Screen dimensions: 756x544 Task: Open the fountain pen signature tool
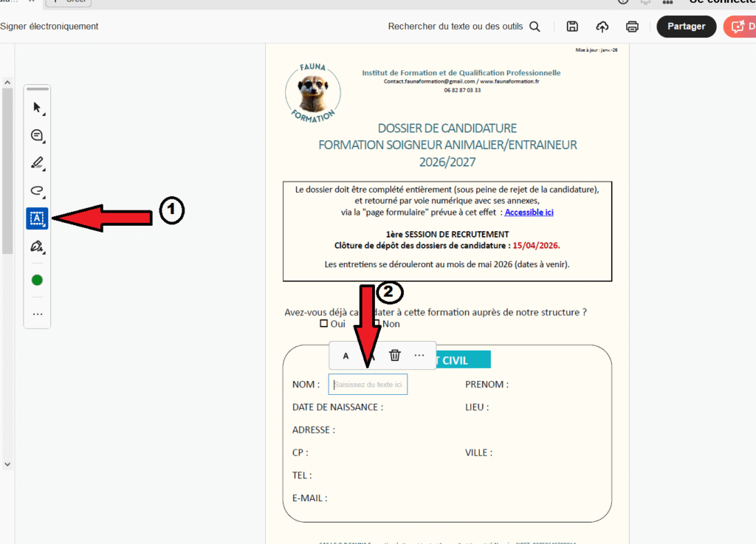click(37, 247)
